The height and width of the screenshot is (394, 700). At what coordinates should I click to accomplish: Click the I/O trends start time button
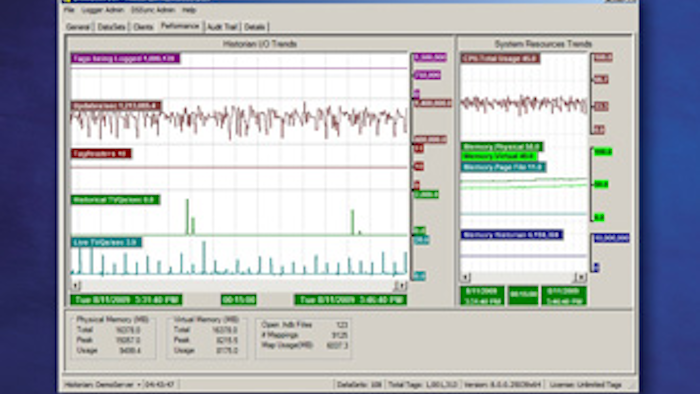126,299
